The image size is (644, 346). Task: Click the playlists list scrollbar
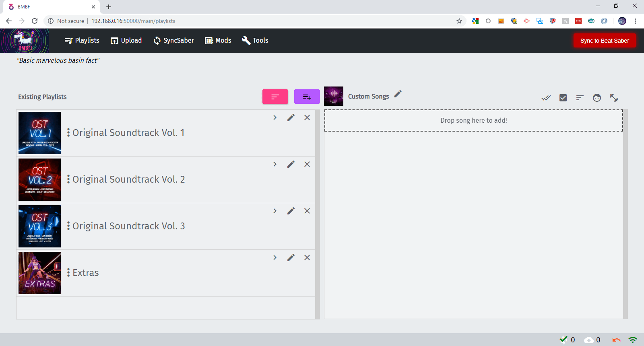coord(318,214)
